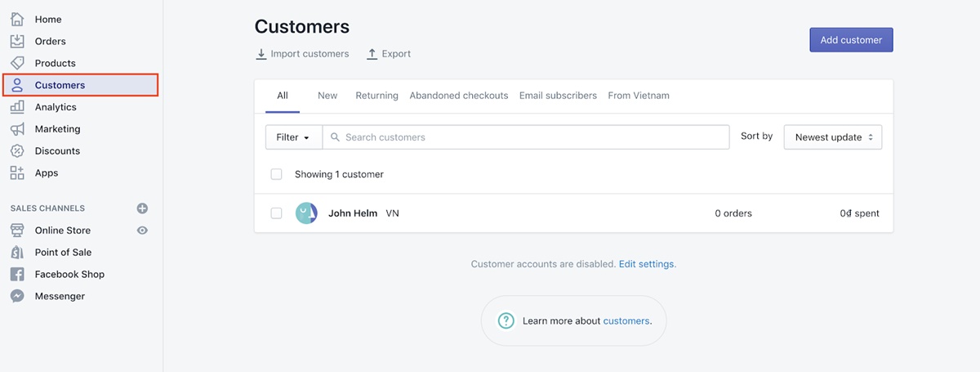Click the Add customer button
Image resolution: width=980 pixels, height=372 pixels.
click(x=851, y=40)
